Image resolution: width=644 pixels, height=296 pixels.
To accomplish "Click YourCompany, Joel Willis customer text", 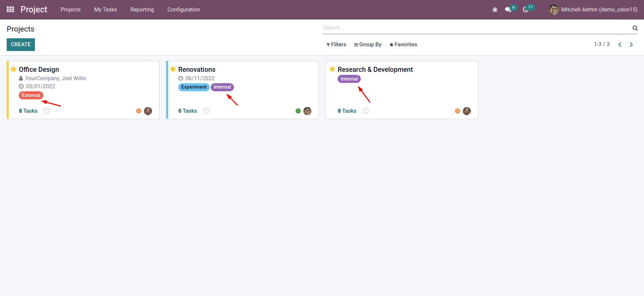I will [56, 78].
